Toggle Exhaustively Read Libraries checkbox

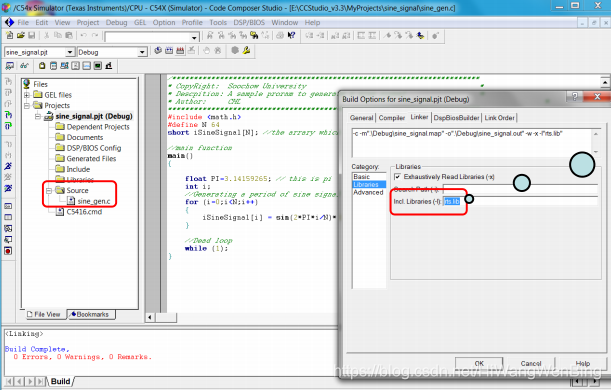tap(397, 177)
